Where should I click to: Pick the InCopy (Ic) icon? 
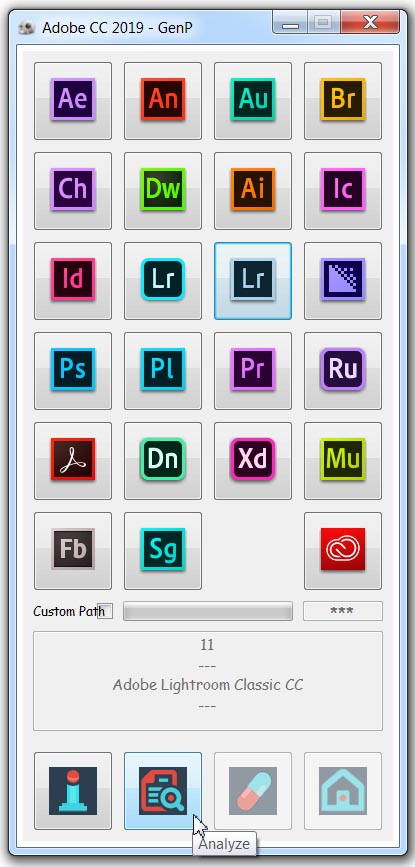343,191
